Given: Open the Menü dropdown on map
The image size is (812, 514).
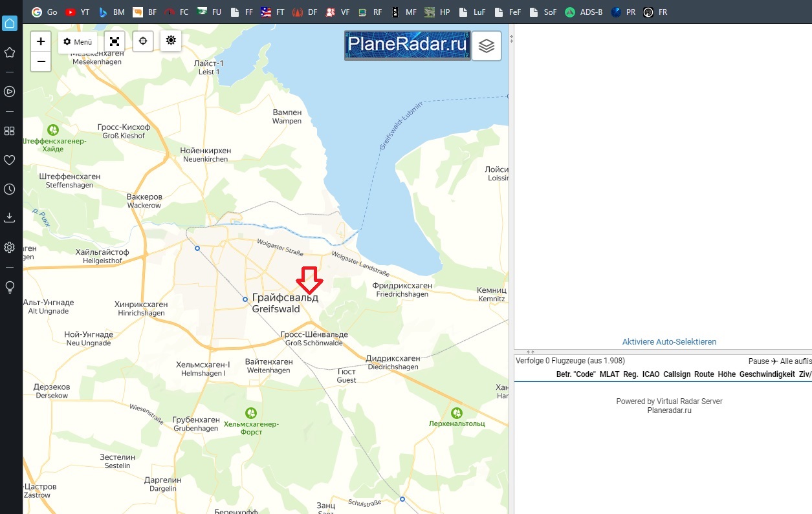Looking at the screenshot, I should pyautogui.click(x=78, y=41).
